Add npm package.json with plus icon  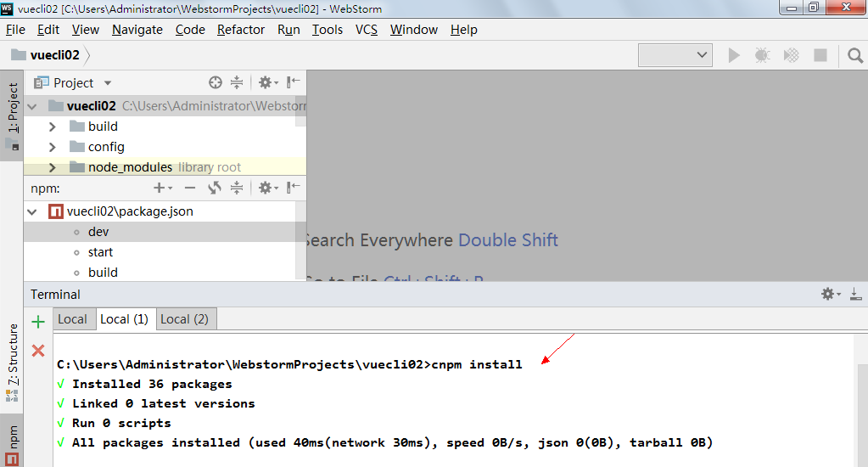pos(162,188)
